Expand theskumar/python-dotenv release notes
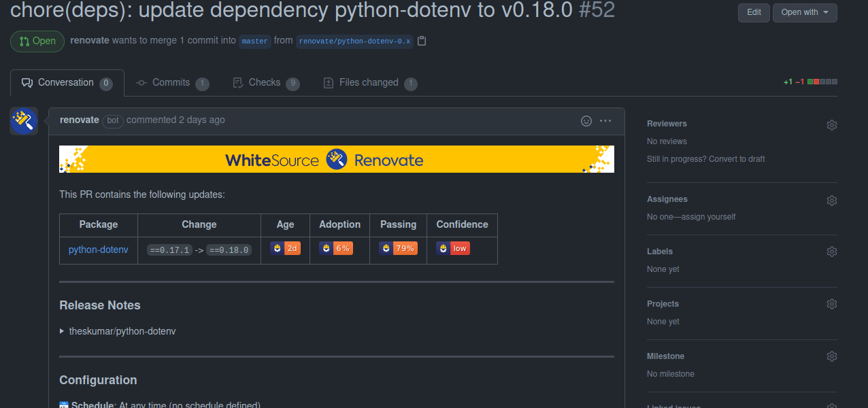The image size is (868, 408). 118,331
